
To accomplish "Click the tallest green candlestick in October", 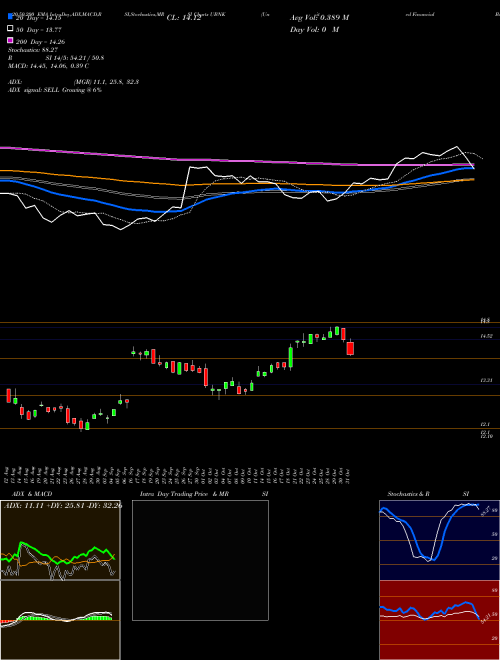I will (291, 357).
